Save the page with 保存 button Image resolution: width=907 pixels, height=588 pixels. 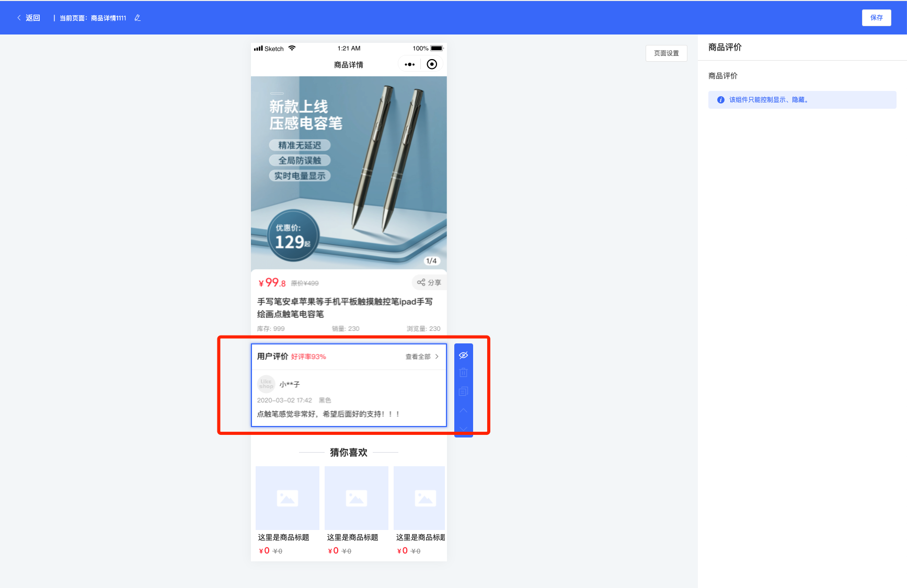[876, 18]
